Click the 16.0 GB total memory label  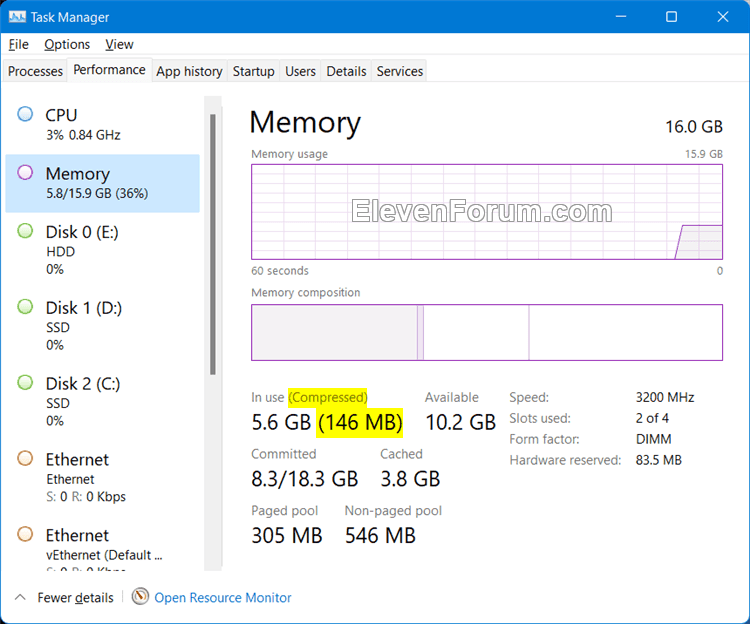pos(694,127)
